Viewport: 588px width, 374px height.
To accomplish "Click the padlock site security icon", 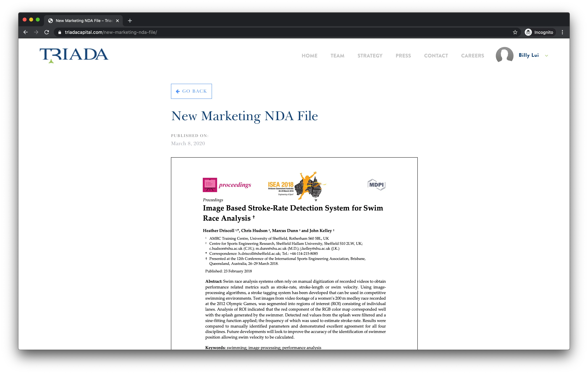I will (x=60, y=32).
